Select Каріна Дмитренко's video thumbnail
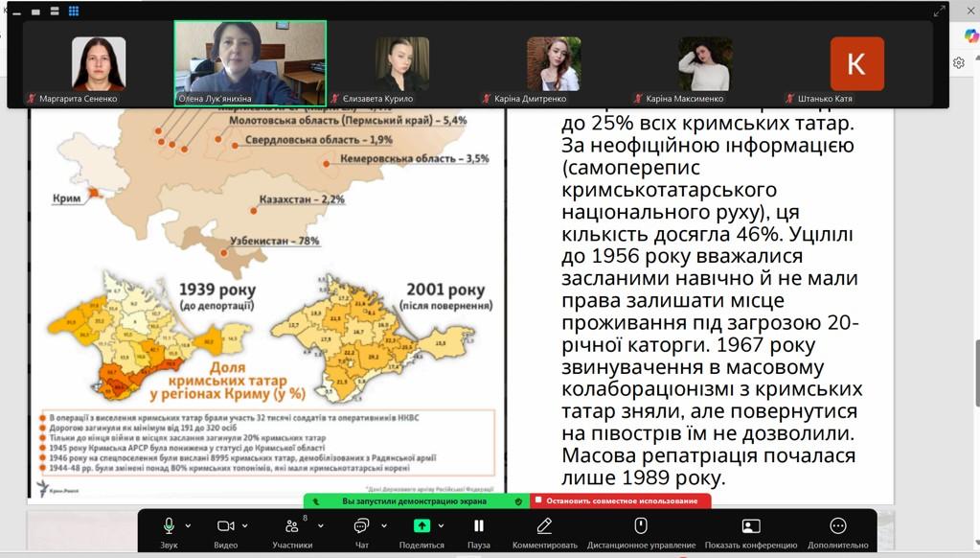The height and width of the screenshot is (558, 980). tap(554, 64)
